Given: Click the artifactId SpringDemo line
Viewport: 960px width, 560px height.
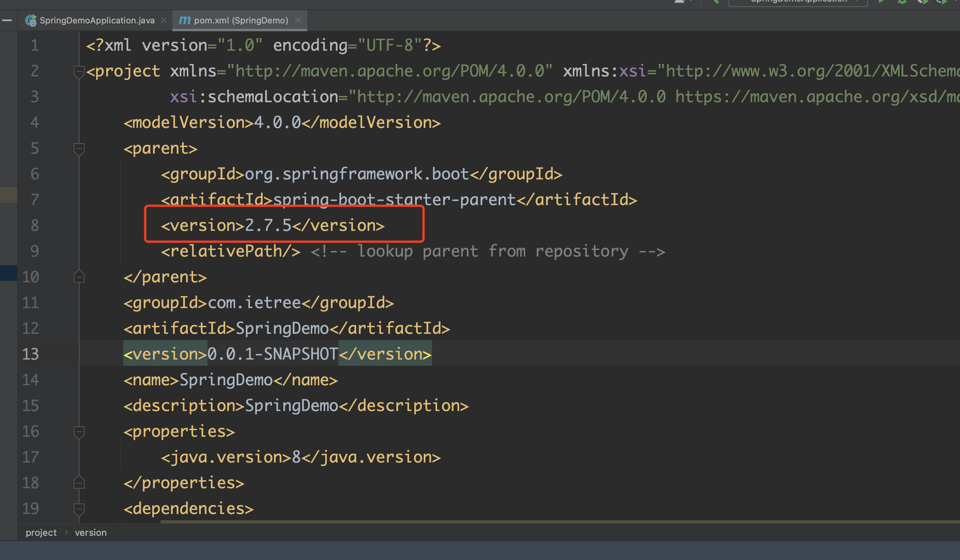Looking at the screenshot, I should (287, 329).
